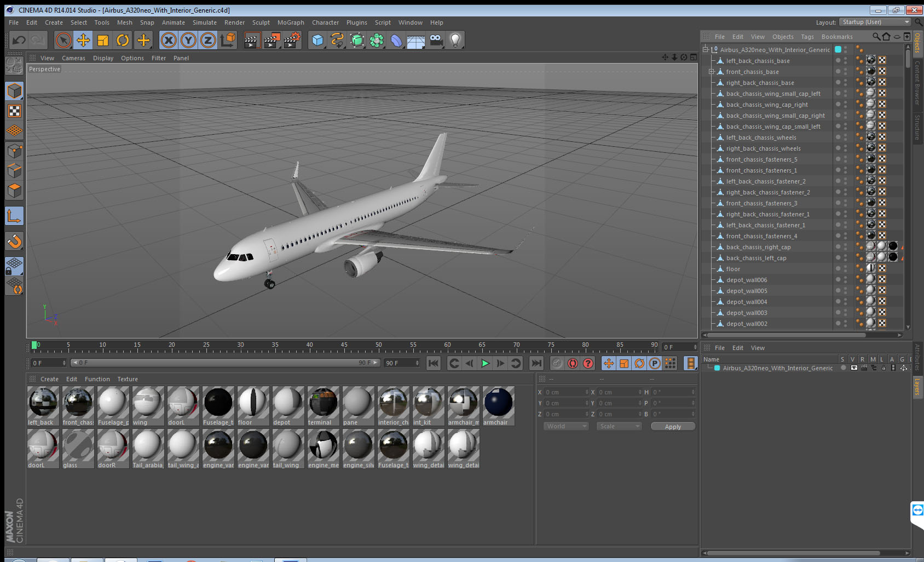Open the Layout Startup dropdown
The width and height of the screenshot is (924, 562).
[x=876, y=22]
